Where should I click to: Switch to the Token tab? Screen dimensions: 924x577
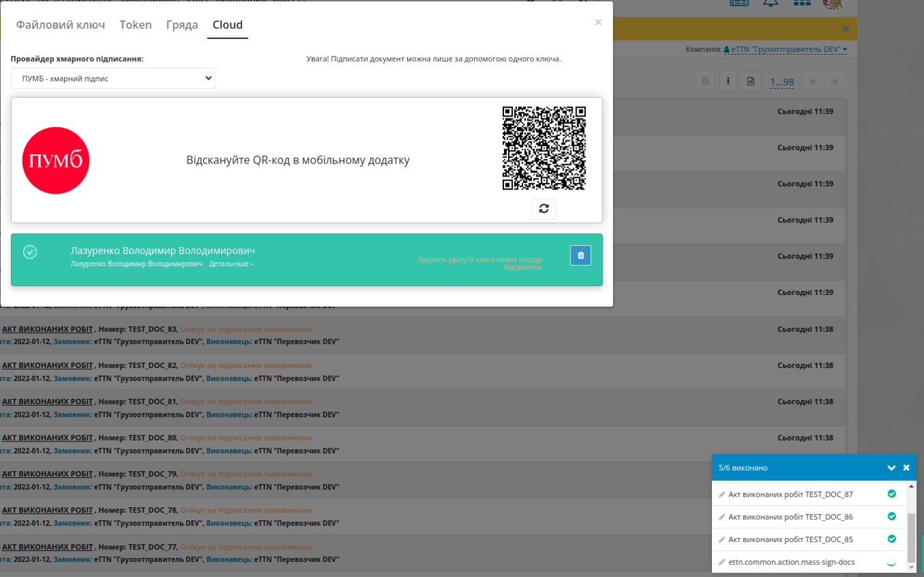135,25
